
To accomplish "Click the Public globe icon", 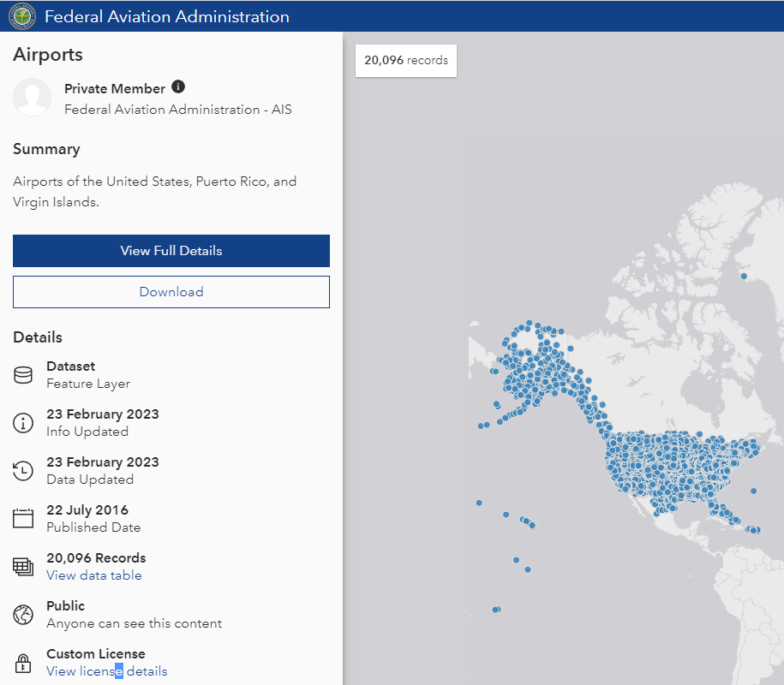I will pyautogui.click(x=23, y=615).
